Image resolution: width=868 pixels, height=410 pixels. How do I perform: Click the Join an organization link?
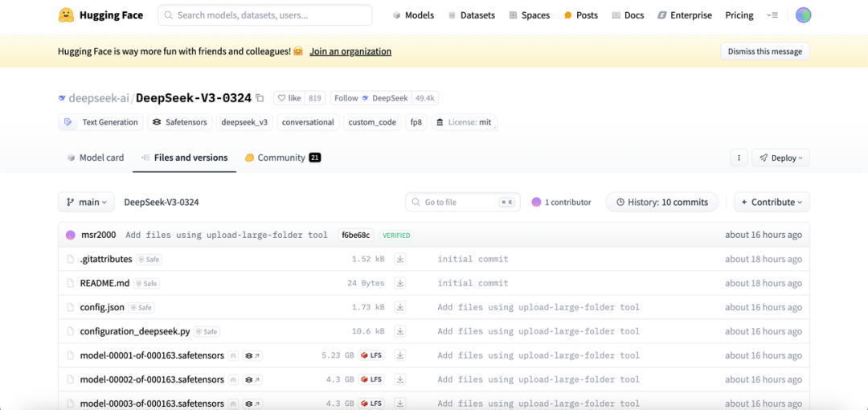[350, 51]
